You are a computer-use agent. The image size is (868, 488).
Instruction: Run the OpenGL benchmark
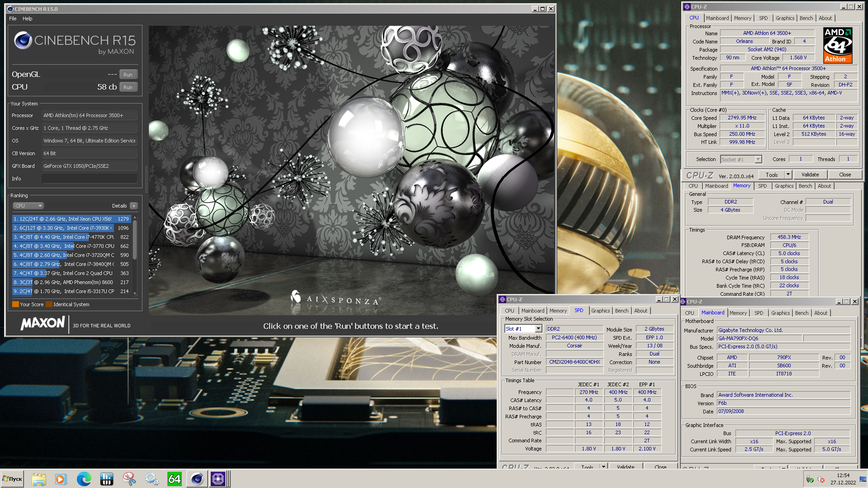[x=128, y=75]
